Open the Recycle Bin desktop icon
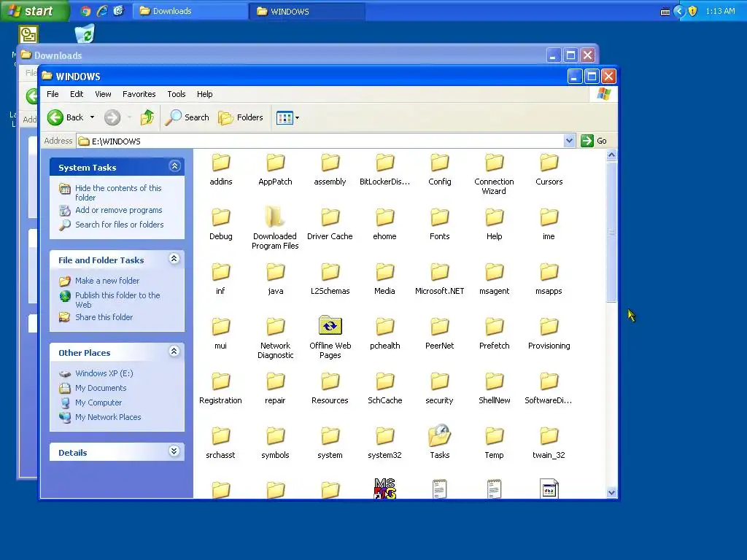 (x=85, y=34)
